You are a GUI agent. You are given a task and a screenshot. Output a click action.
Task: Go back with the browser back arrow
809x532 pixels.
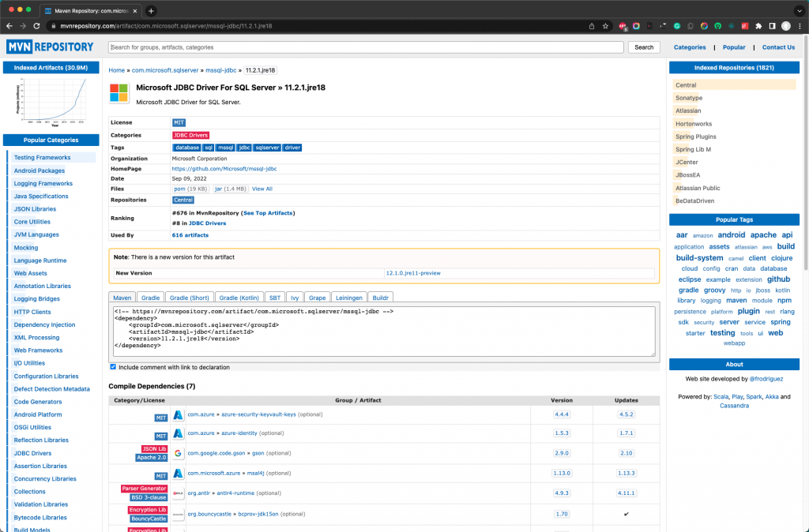point(9,26)
